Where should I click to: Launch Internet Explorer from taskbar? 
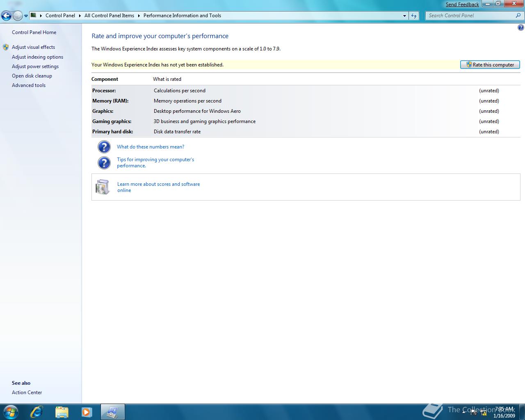pos(37,412)
